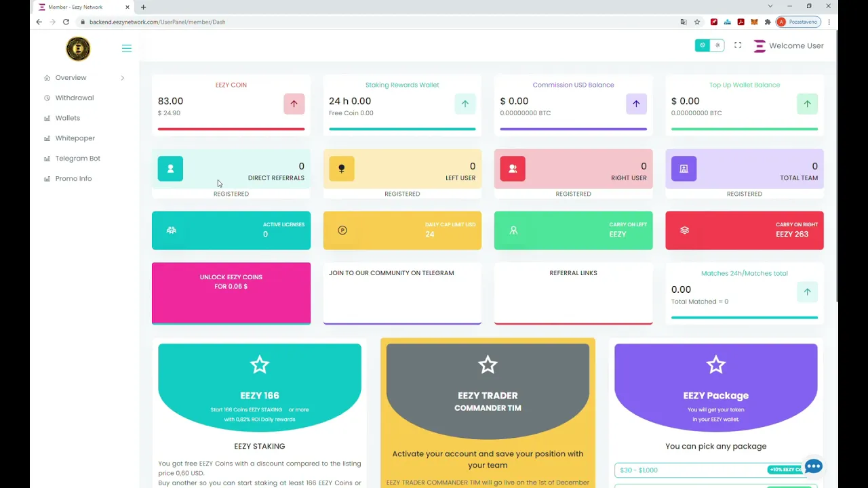This screenshot has width=868, height=488.
Task: Click the translate page icon
Action: coord(684,22)
